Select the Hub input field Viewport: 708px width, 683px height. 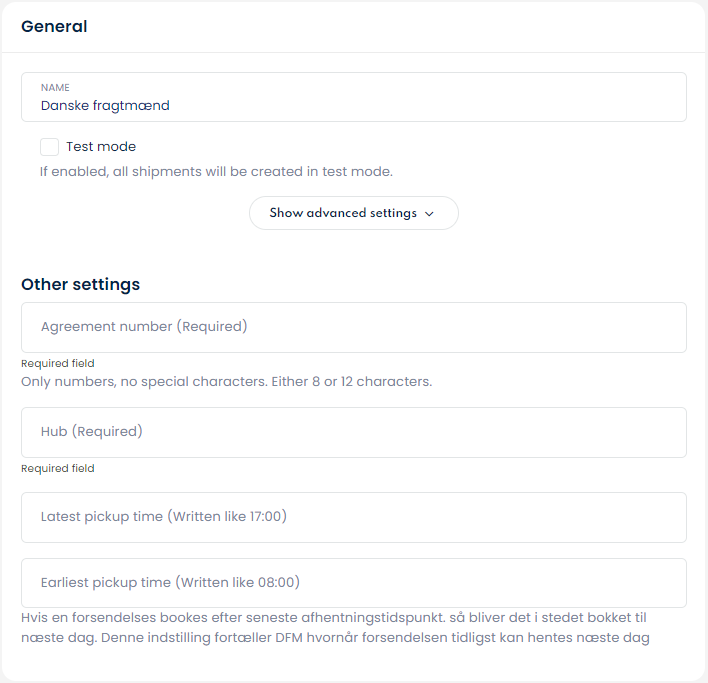(354, 432)
